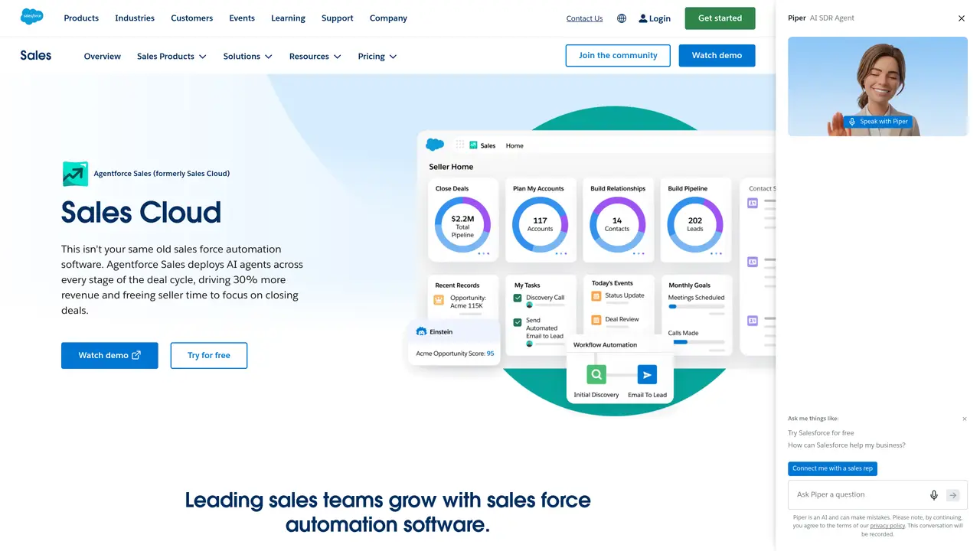Image resolution: width=980 pixels, height=551 pixels.
Task: Click the app launcher dots in mockup
Action: pyautogui.click(x=459, y=145)
